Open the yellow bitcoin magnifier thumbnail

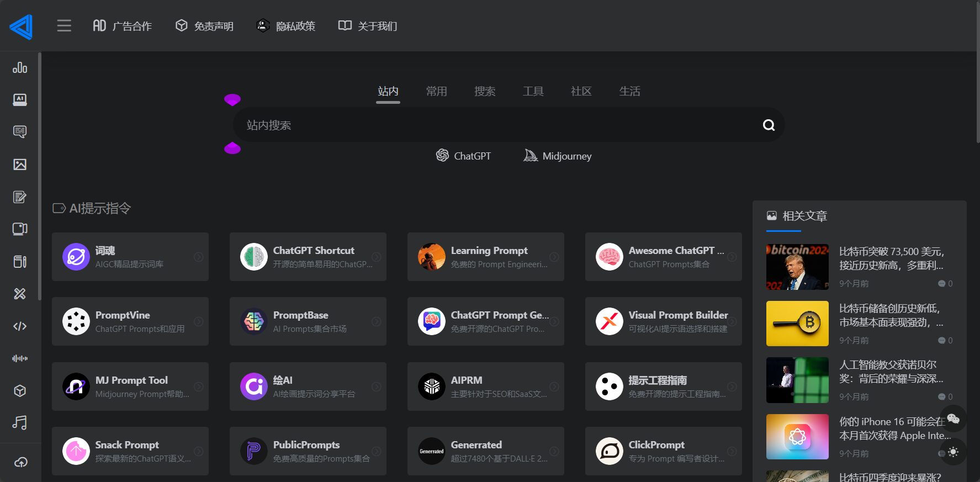coord(797,324)
